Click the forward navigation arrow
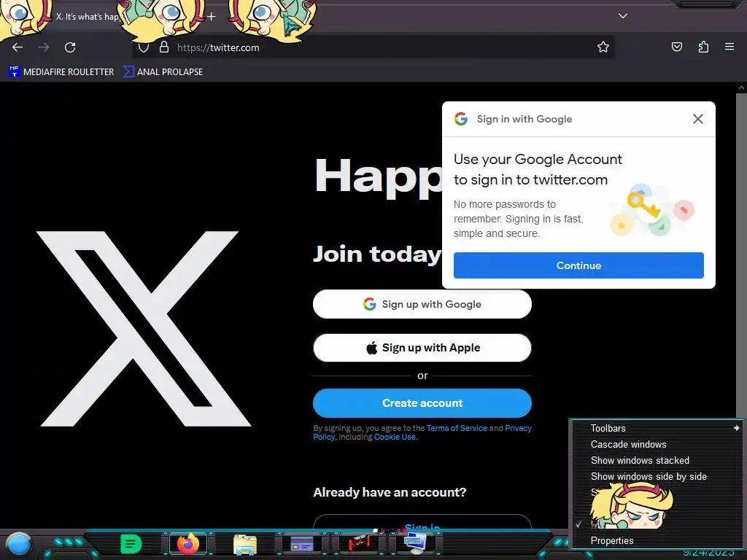 coord(44,47)
